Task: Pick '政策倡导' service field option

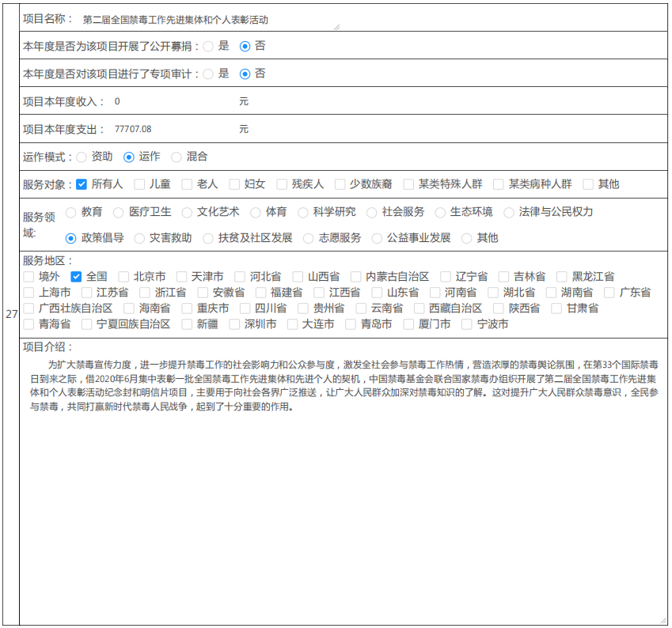Action: [71, 238]
